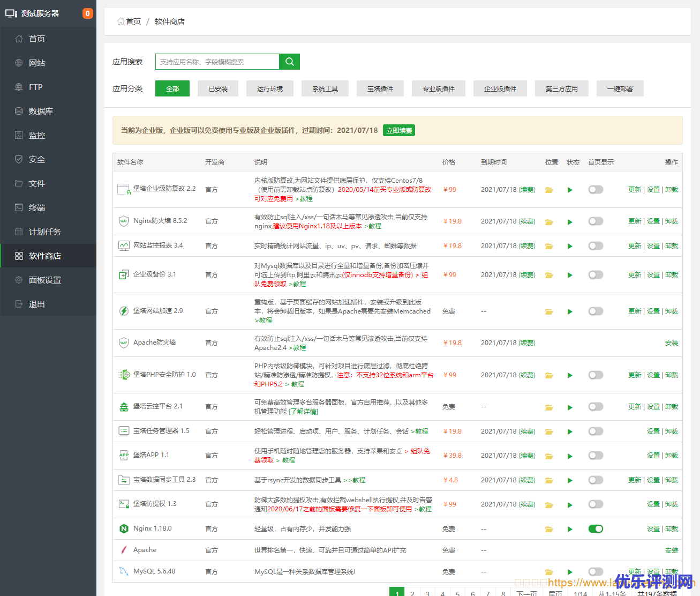
Task: Open 网站 in the sidebar
Action: pos(48,63)
